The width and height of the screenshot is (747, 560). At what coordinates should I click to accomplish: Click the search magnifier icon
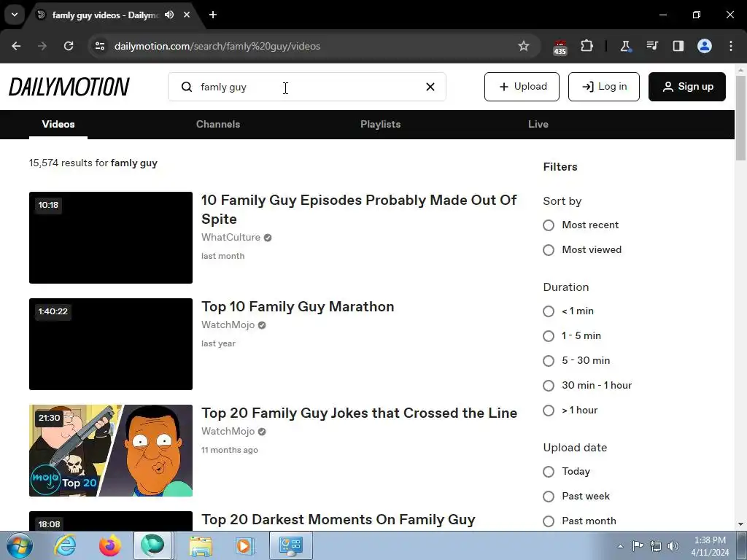[x=187, y=87]
